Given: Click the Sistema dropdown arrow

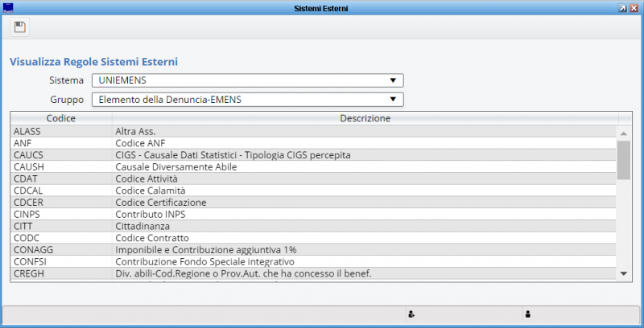Looking at the screenshot, I should (x=393, y=80).
